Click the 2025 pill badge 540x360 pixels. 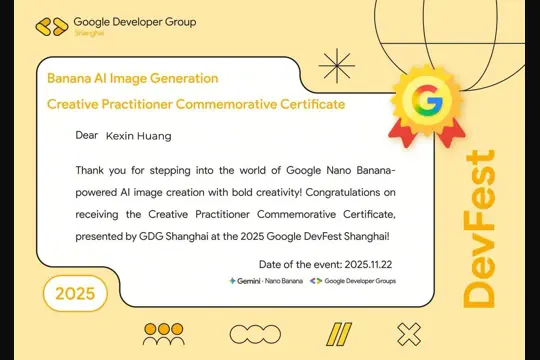click(75, 294)
